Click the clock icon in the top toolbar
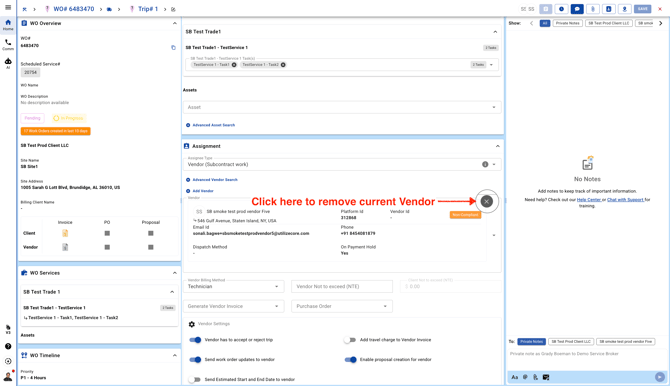 click(x=561, y=9)
